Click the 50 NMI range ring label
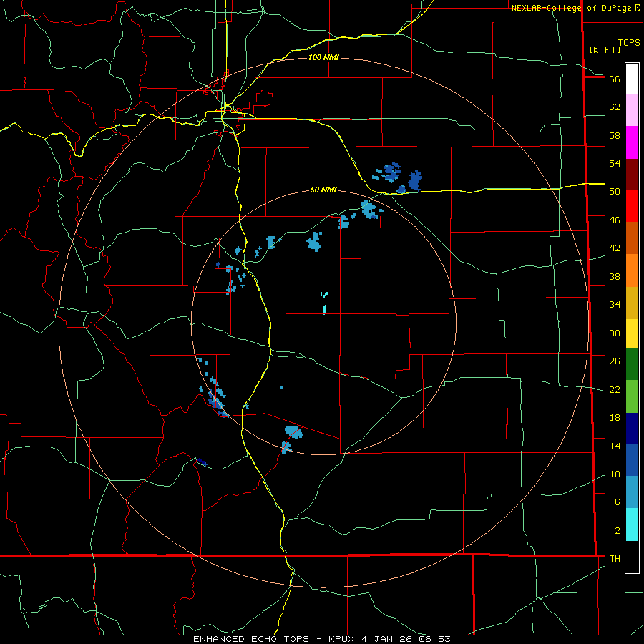Image resolution: width=644 pixels, height=644 pixels. click(x=323, y=190)
